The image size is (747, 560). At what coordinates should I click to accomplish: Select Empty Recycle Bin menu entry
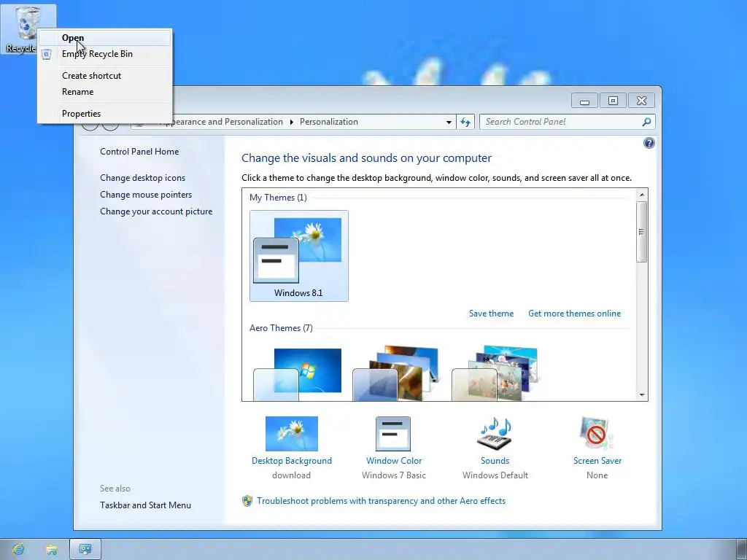(x=104, y=54)
